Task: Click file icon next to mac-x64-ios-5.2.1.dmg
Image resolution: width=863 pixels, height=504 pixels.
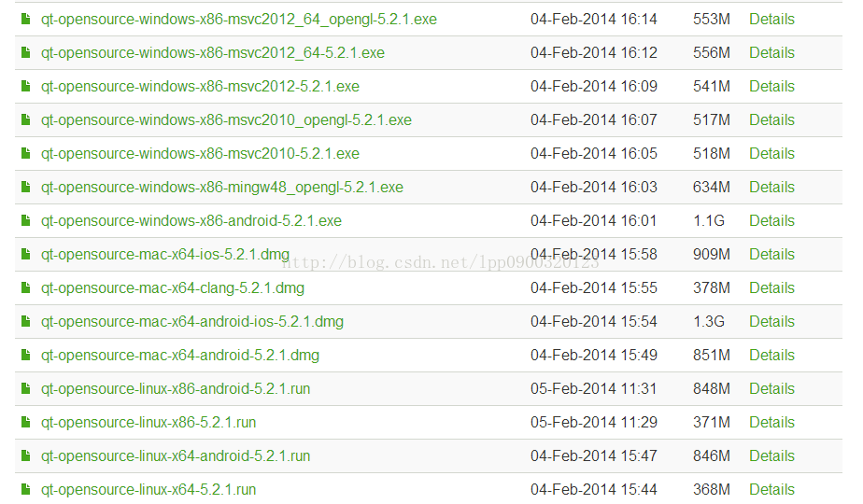Action: 25,254
